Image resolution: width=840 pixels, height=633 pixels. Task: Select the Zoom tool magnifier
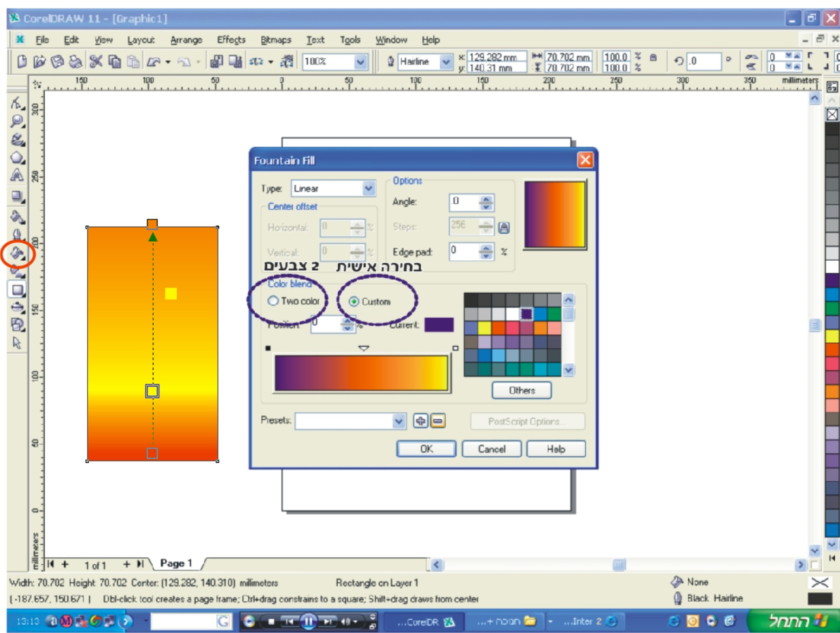point(17,121)
